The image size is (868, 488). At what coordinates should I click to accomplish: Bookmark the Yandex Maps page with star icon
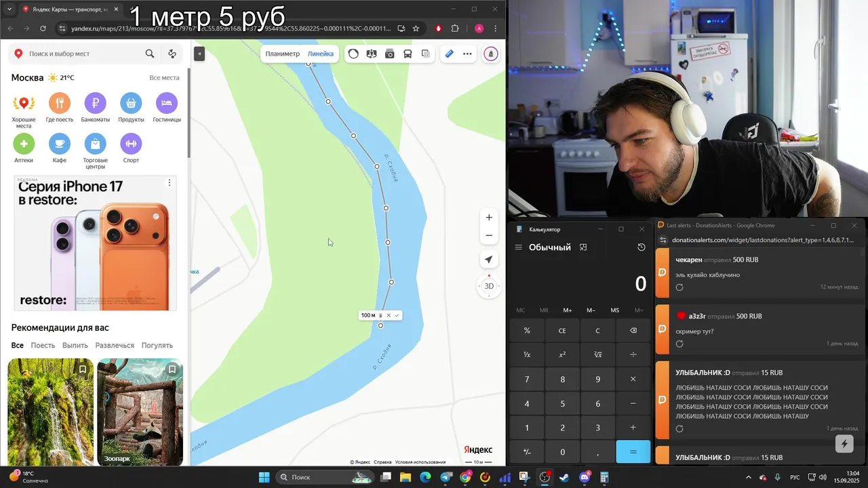click(416, 28)
